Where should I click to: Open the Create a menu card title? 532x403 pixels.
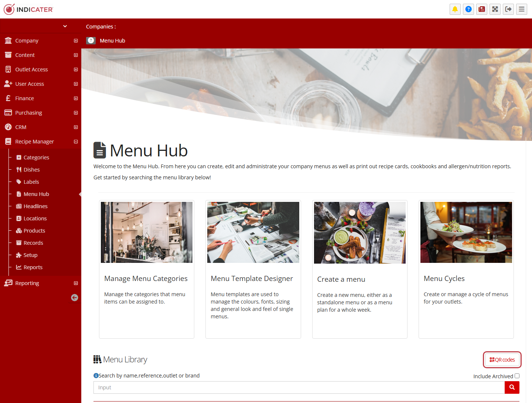coord(341,279)
